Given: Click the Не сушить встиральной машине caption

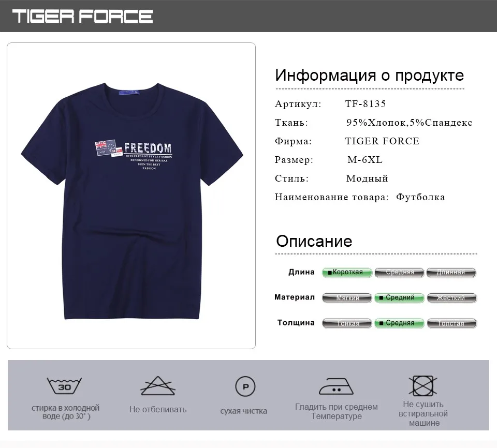Looking at the screenshot, I should [x=423, y=414].
